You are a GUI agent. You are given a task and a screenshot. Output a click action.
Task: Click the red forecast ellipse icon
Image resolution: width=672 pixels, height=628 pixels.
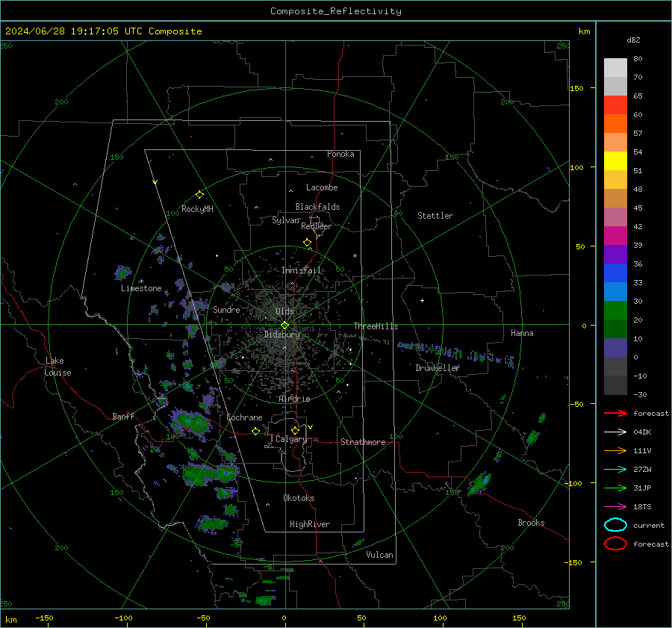(x=615, y=544)
